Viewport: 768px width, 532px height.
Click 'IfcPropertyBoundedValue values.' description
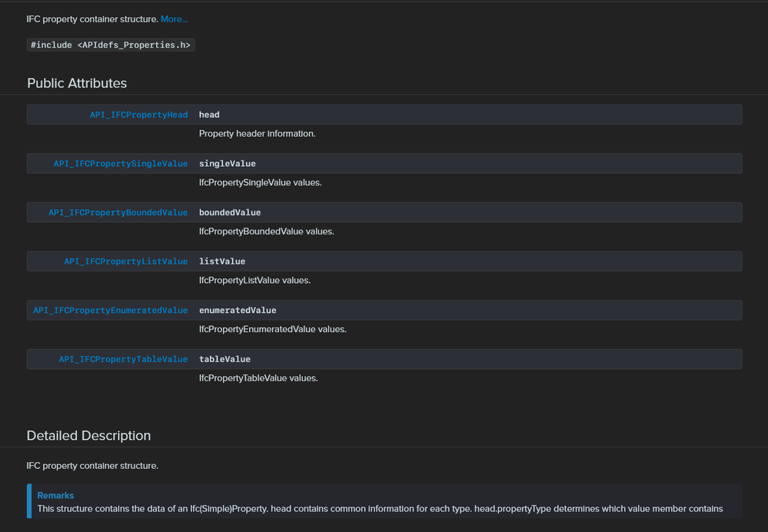[x=267, y=231]
